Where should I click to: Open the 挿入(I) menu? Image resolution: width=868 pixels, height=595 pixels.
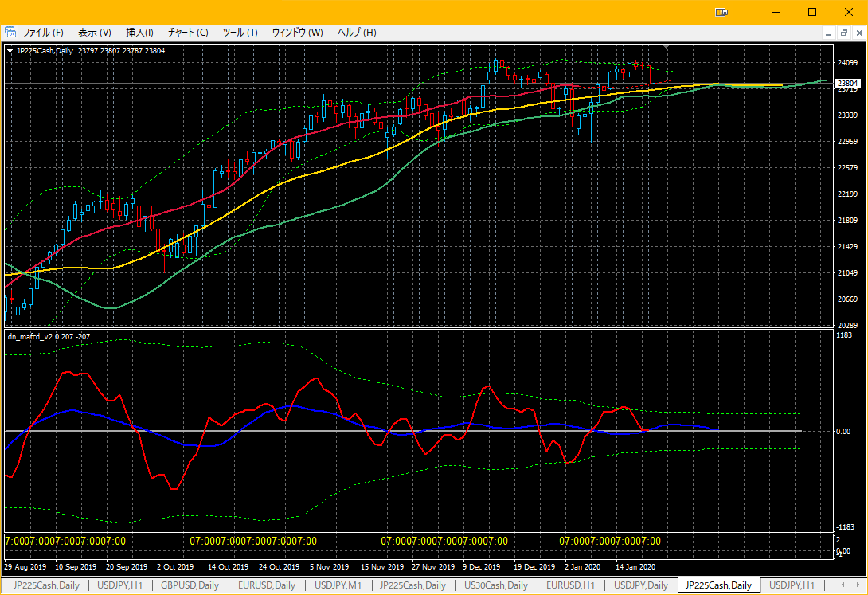coord(139,33)
